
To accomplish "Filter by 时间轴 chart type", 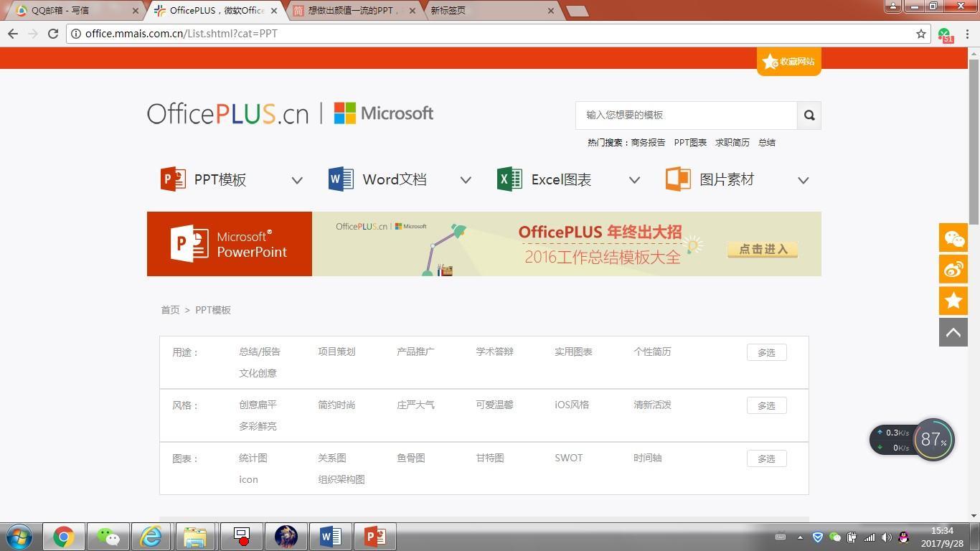I will pos(648,458).
